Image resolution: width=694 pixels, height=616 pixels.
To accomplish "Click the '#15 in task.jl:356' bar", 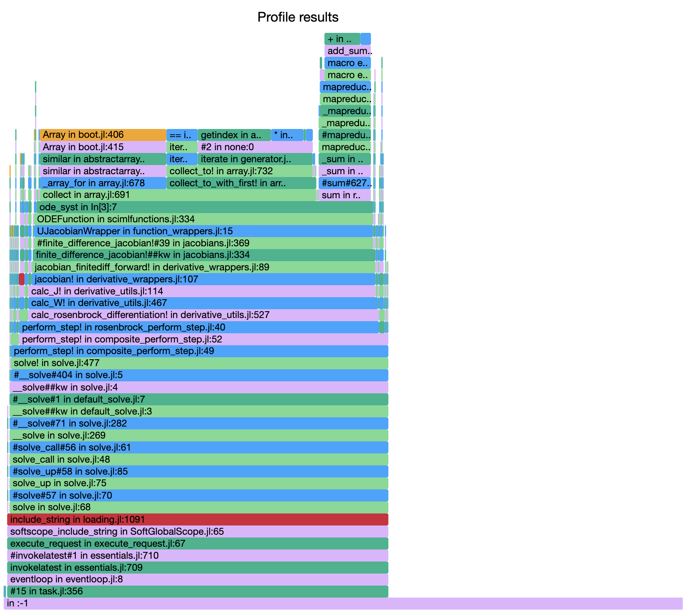I will click(198, 592).
